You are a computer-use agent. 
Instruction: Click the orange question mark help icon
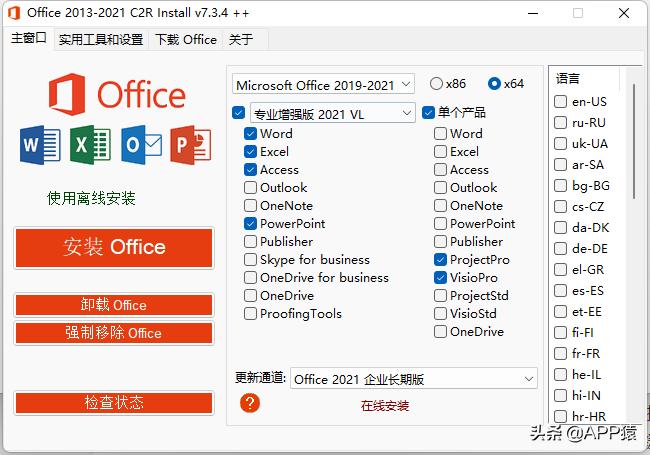250,403
